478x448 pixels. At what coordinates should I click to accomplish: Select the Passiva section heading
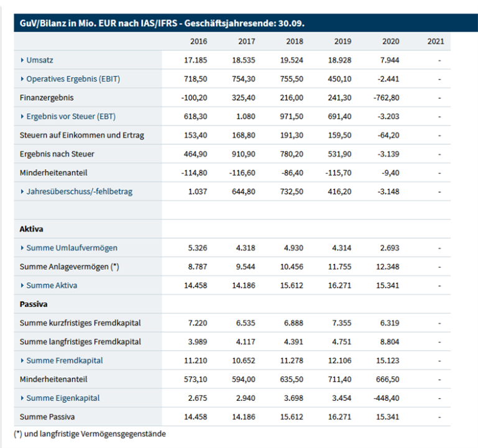click(x=34, y=304)
